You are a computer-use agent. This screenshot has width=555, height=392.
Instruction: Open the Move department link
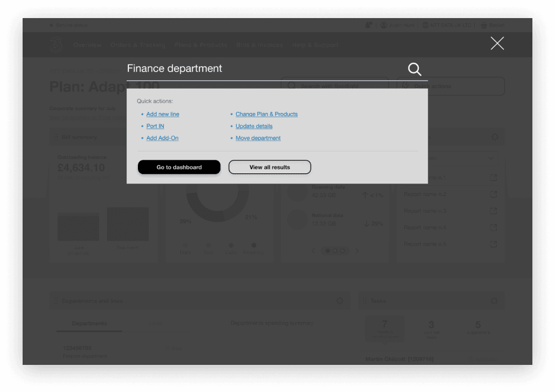pos(258,138)
